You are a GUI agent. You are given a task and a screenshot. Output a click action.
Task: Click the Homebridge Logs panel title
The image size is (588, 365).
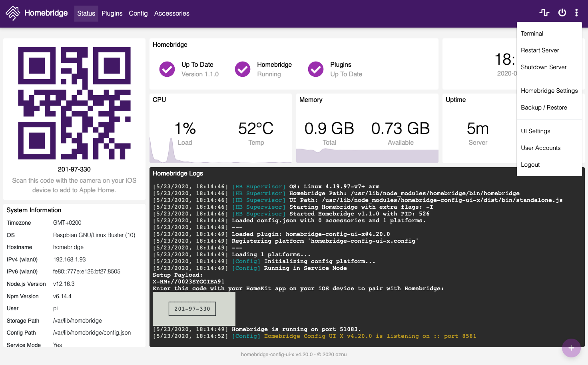[178, 174]
